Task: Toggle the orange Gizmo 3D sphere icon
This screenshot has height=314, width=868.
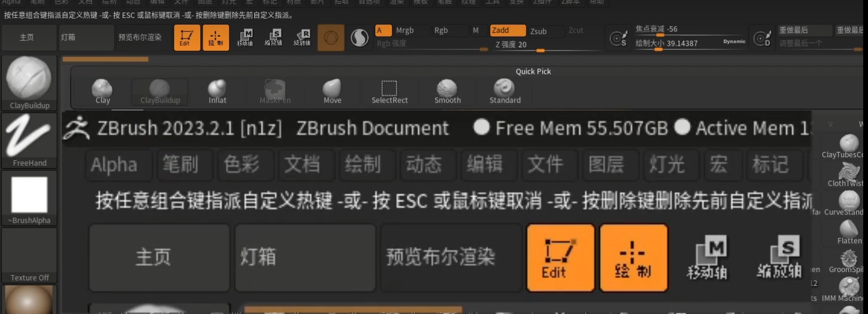Action: pos(331,38)
